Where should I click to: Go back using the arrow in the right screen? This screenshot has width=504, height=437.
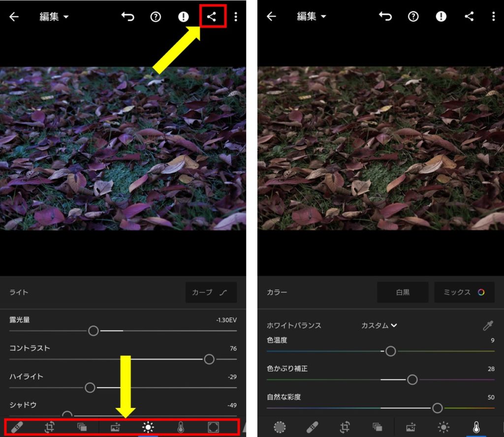click(x=271, y=16)
